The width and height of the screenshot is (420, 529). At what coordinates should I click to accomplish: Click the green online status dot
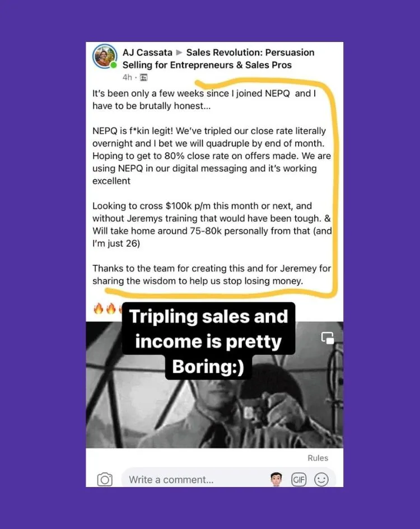tap(114, 65)
